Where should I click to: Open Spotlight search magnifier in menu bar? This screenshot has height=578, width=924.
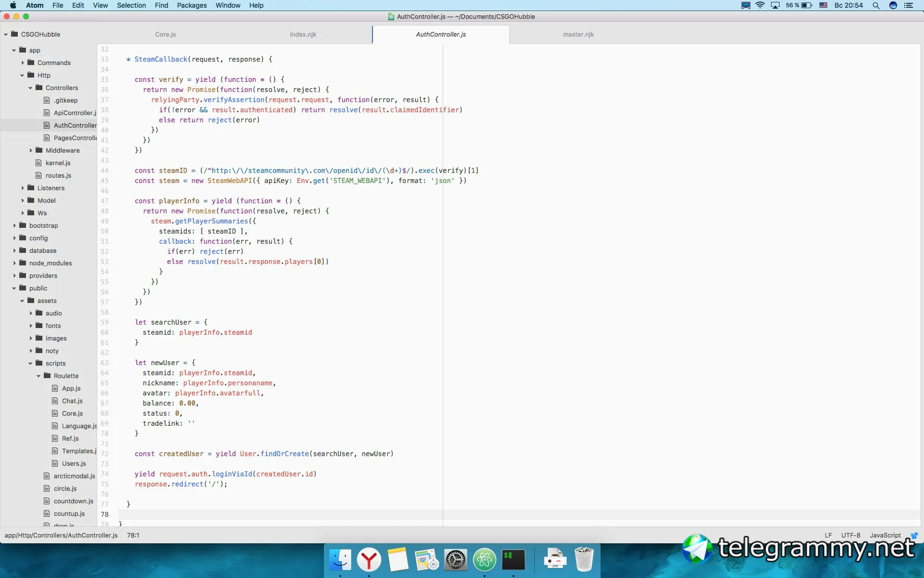876,5
